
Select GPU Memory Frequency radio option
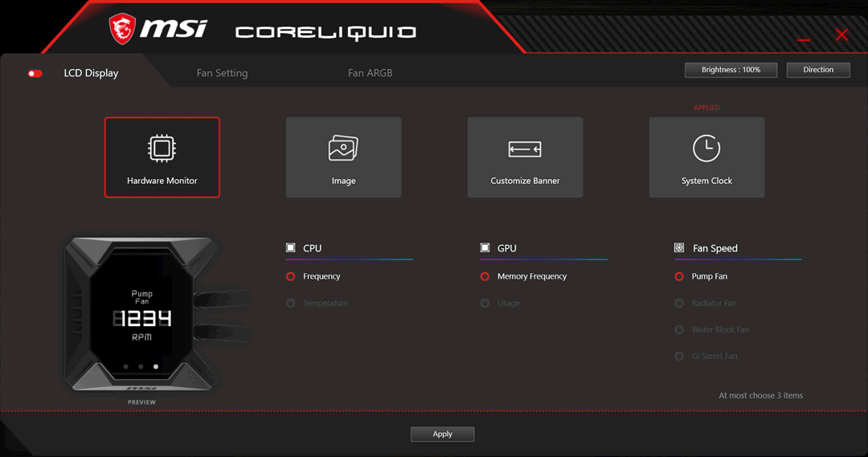click(485, 276)
